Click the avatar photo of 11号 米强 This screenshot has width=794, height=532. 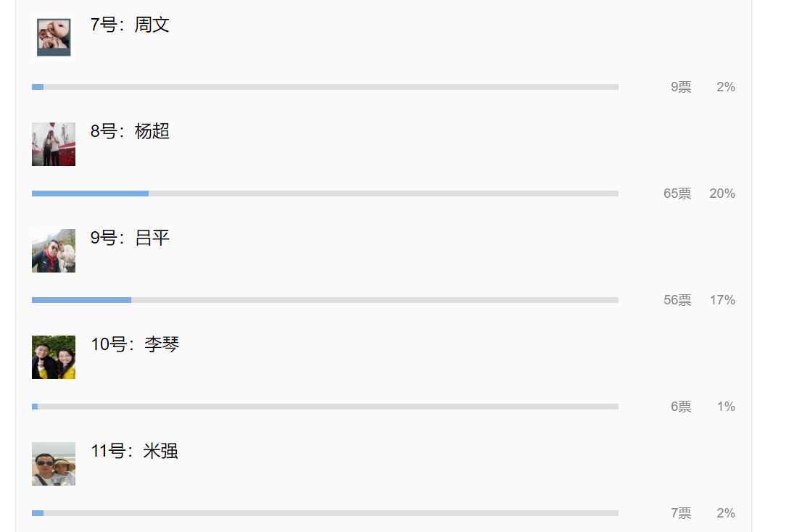54,464
